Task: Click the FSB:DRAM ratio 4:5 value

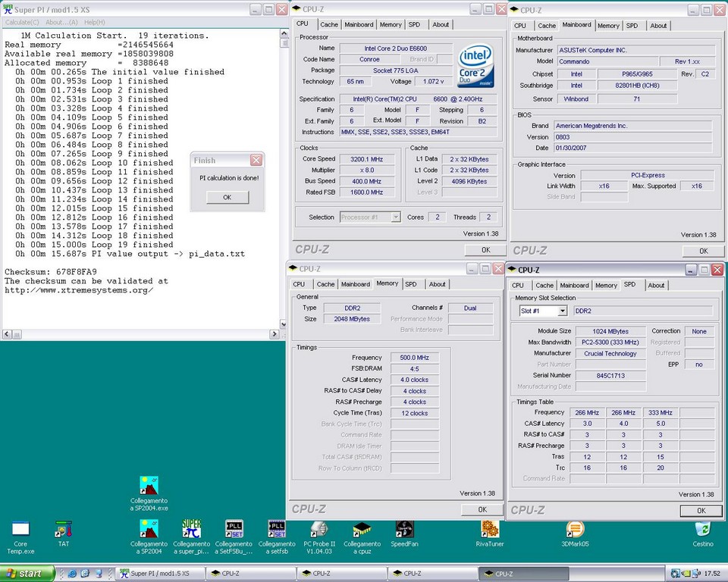Action: click(415, 369)
